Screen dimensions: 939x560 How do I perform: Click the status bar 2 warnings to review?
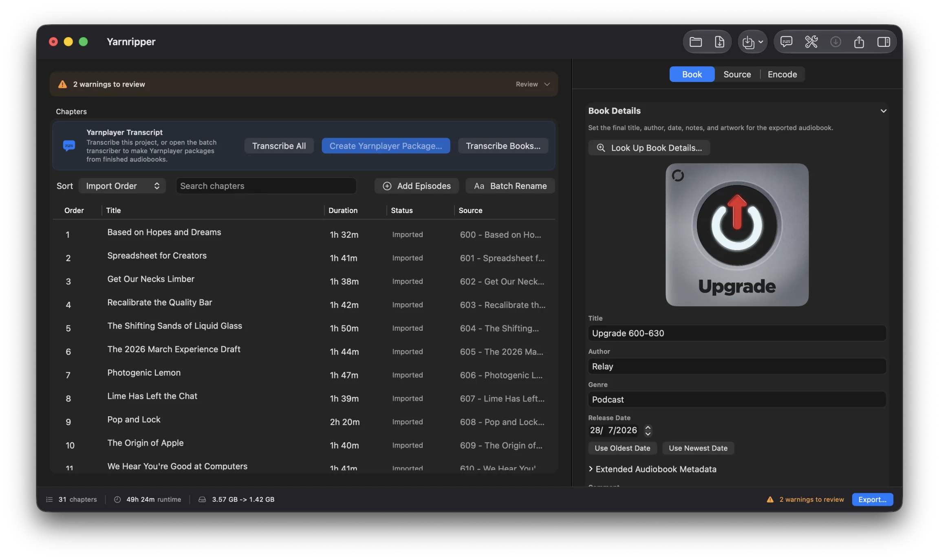805,499
